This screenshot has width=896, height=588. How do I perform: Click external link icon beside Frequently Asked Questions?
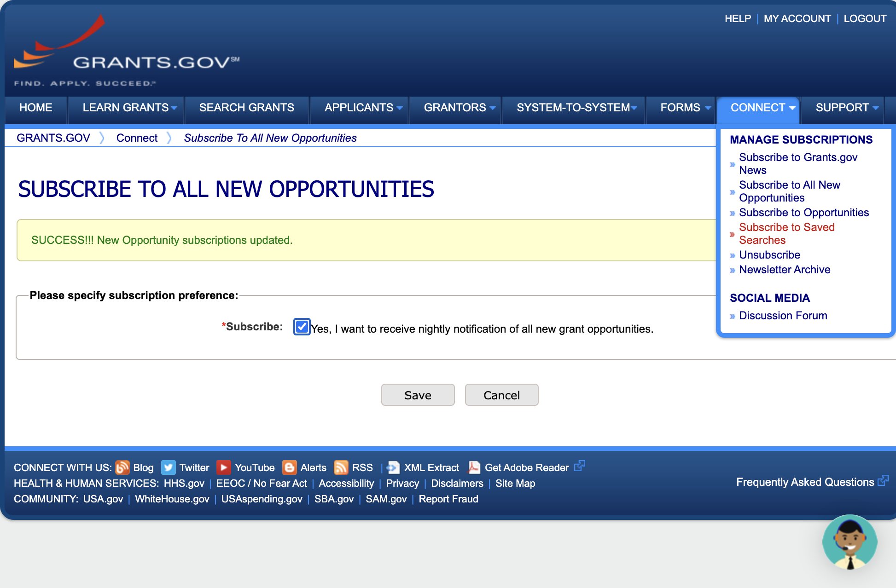point(883,480)
